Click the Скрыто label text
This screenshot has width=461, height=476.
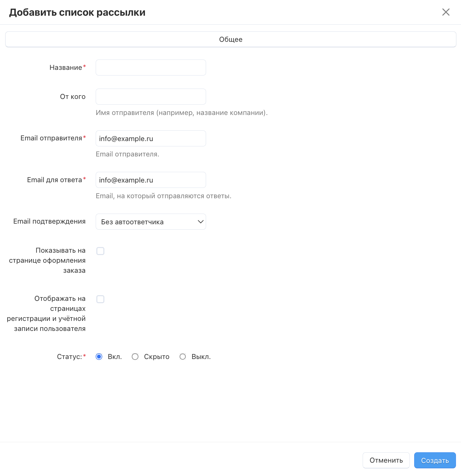tap(157, 357)
